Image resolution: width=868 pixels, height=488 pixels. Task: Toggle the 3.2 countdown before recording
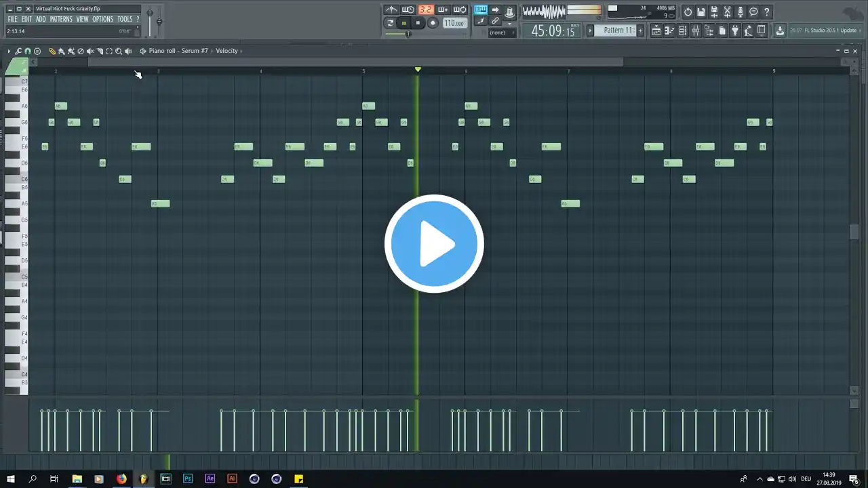point(426,9)
